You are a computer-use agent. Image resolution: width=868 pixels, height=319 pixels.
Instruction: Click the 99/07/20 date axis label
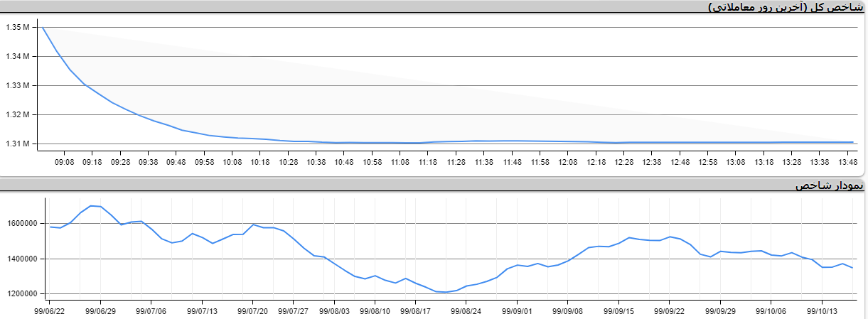coord(252,310)
